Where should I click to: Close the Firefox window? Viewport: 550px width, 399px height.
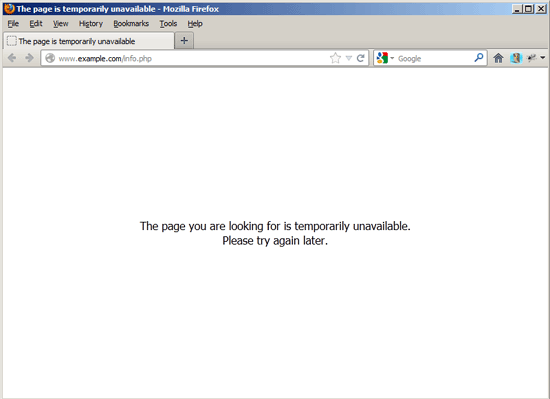pyautogui.click(x=541, y=9)
